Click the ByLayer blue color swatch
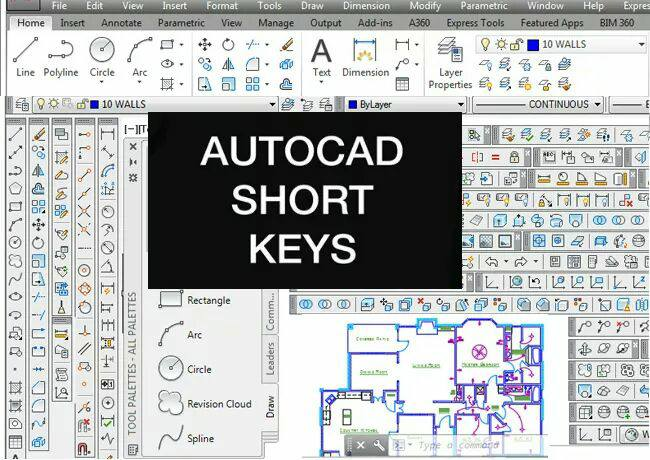Viewport: 650px width, 460px height. 353,105
